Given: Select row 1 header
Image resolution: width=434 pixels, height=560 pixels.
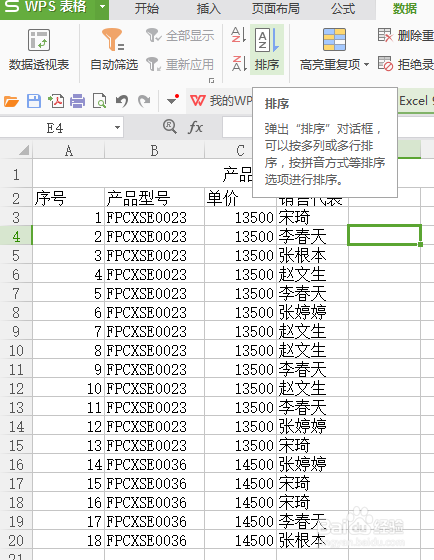Looking at the screenshot, I should click(x=16, y=175).
